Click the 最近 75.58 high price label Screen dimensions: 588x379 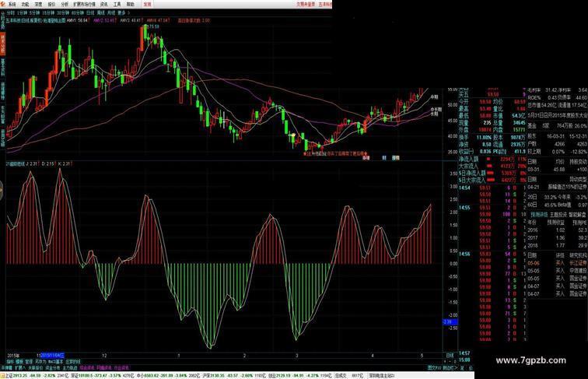pyautogui.click(x=153, y=26)
